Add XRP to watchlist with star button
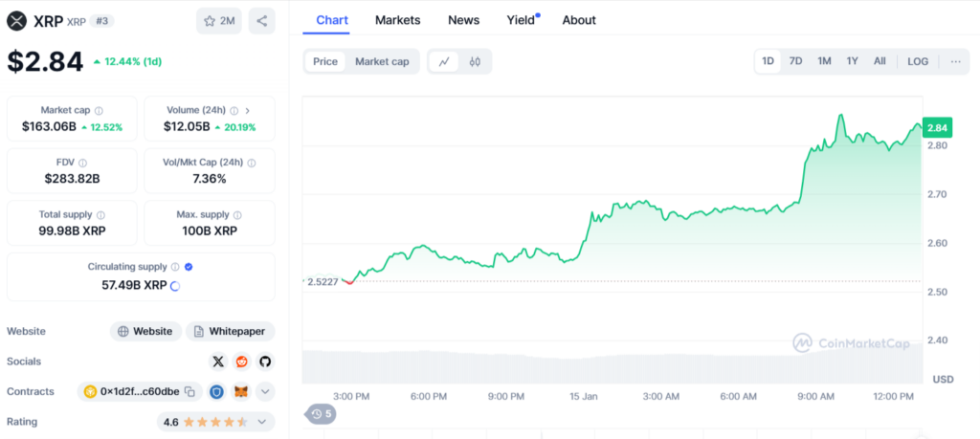980x439 pixels. pos(219,21)
